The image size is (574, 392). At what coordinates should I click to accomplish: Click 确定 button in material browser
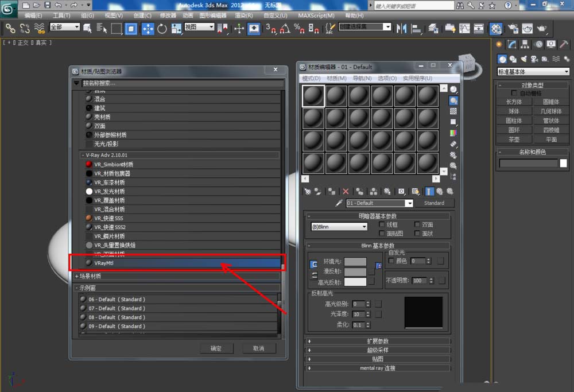coord(216,348)
